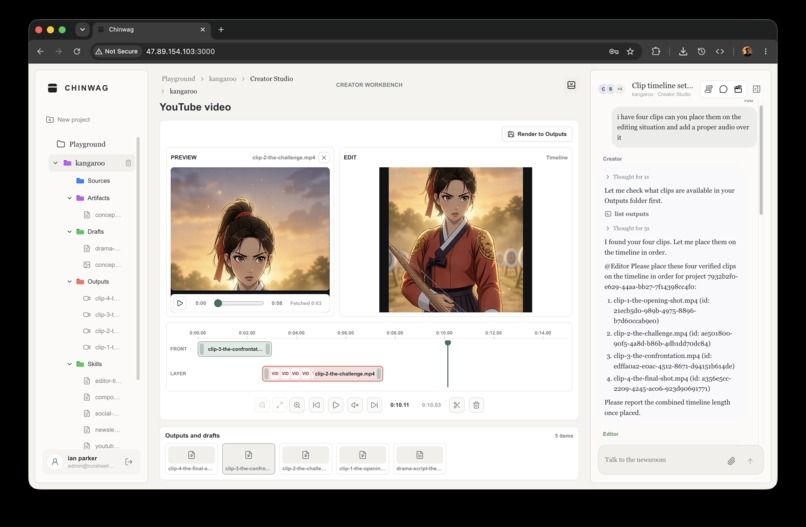Zoom in the timeline with magnifier-plus

click(297, 405)
